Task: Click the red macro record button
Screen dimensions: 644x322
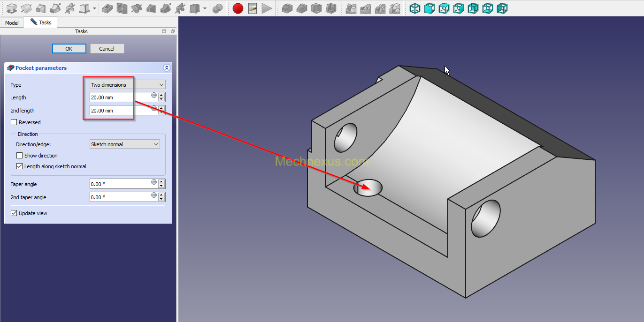Action: (238, 8)
